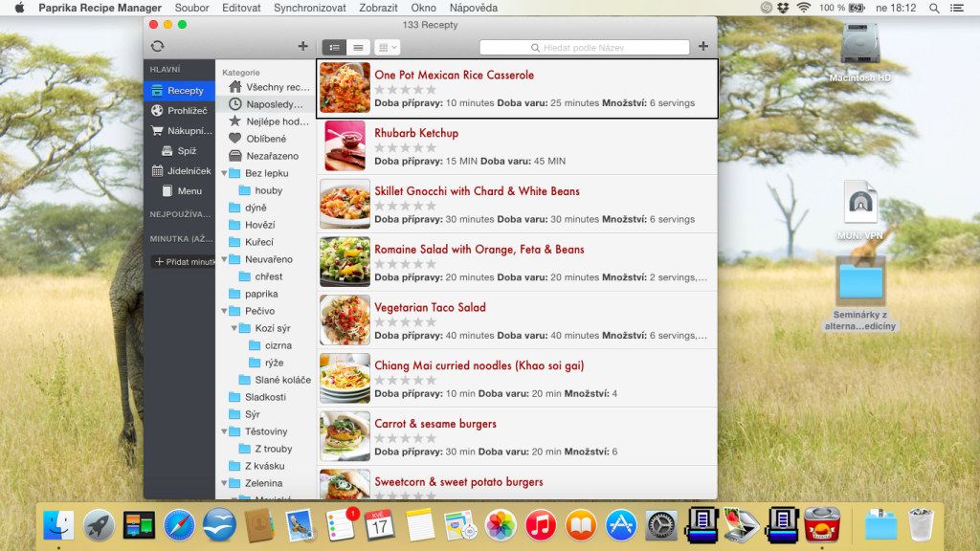The width and height of the screenshot is (980, 551).
Task: Click Přidat minutku add timer button
Action: tap(183, 262)
